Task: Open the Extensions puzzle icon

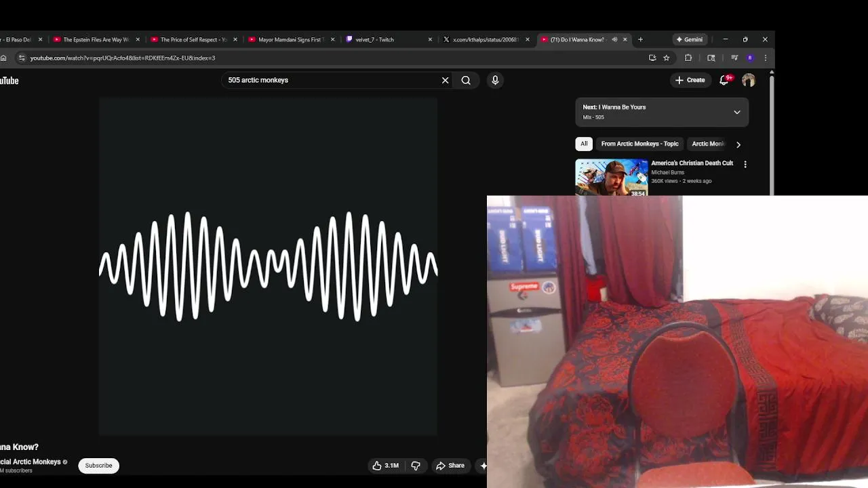Action: click(x=688, y=58)
